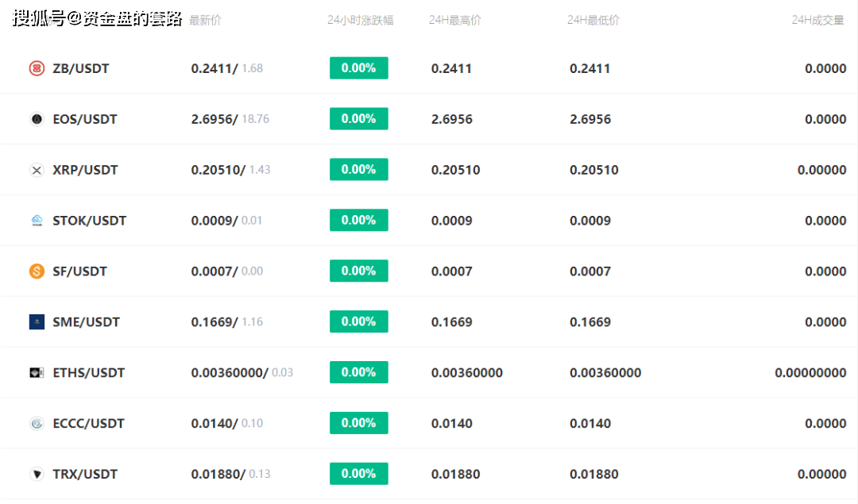Open the ETHS/USDT trading pair
This screenshot has height=504, width=858.
click(89, 373)
